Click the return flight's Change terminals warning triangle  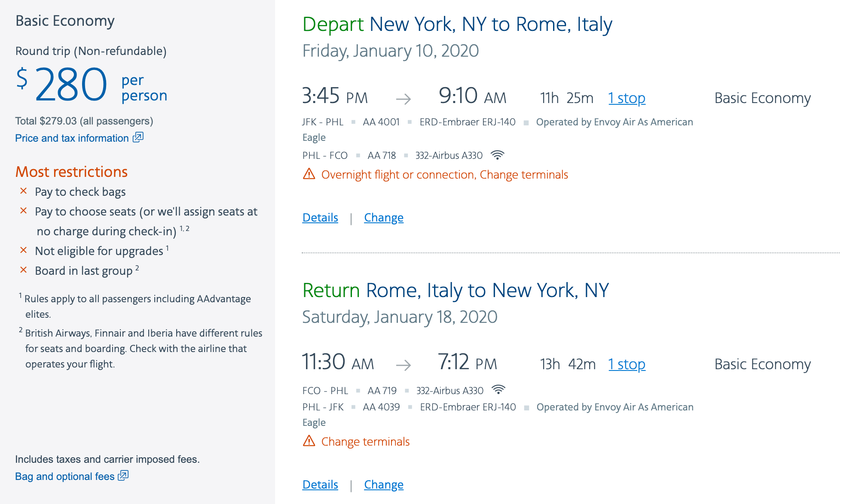tap(309, 441)
